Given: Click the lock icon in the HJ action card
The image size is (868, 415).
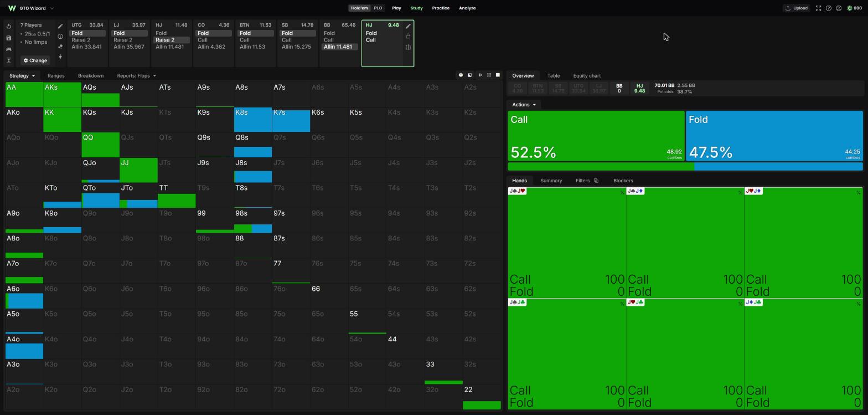Looking at the screenshot, I should coord(408,37).
